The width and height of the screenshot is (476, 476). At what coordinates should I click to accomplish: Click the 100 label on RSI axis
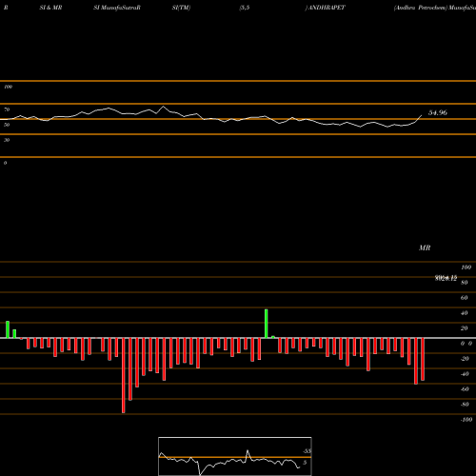[8, 87]
